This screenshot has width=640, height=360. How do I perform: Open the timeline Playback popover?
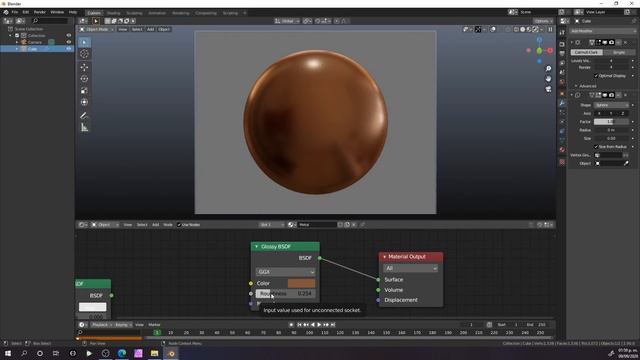pyautogui.click(x=101, y=325)
